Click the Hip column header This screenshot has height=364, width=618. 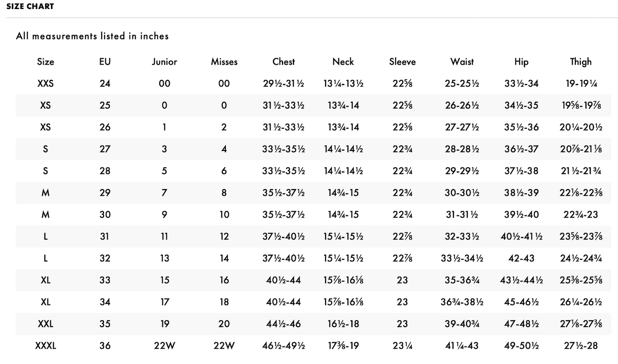(x=521, y=62)
